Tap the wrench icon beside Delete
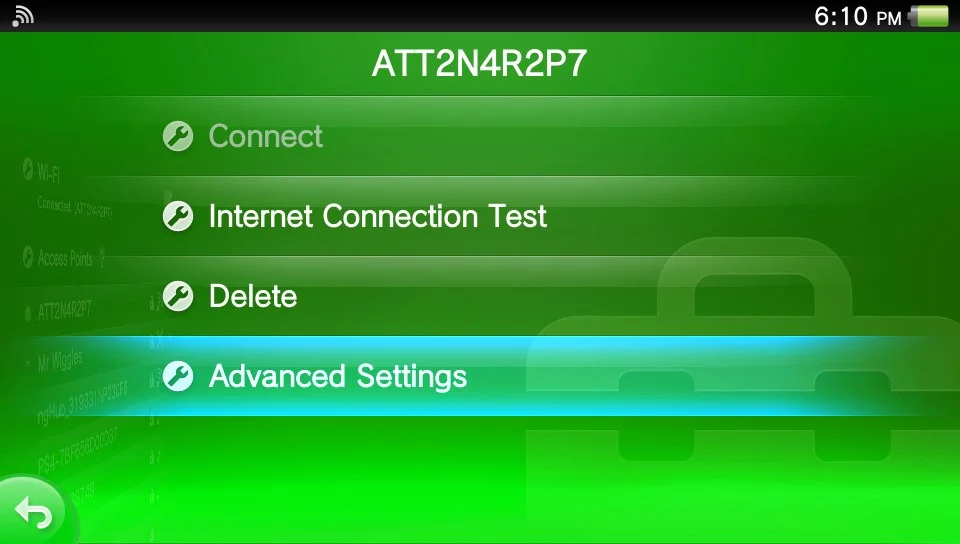Viewport: 960px width, 544px height. [178, 296]
